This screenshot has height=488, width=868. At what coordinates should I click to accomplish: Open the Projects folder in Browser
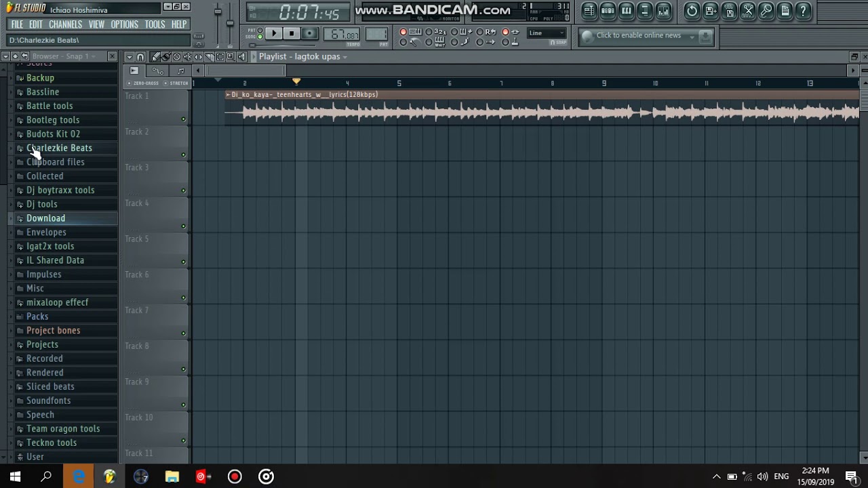point(64,344)
